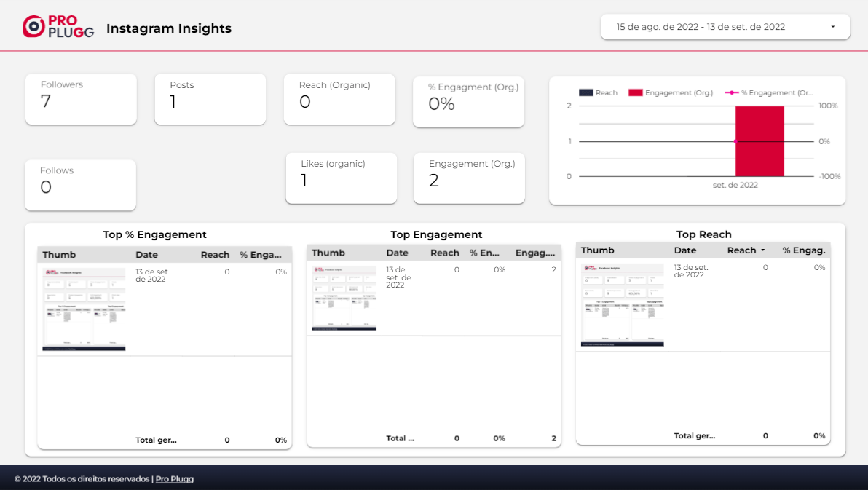Click the 'Top Reach' table title
This screenshot has width=868, height=490.
(x=703, y=234)
